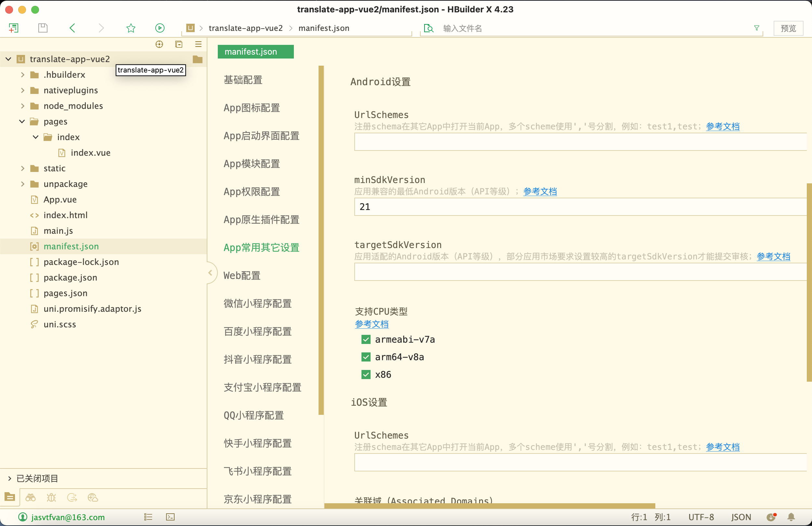Expand the 已关闭项目 section
This screenshot has height=526, width=812.
9,478
